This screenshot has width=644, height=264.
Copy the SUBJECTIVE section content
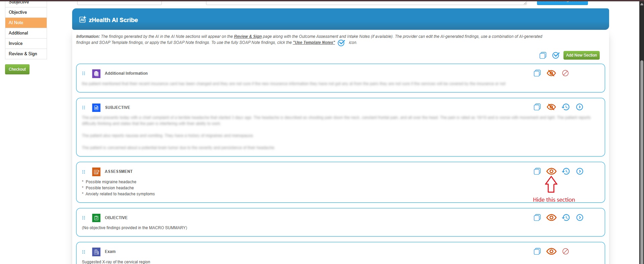click(537, 107)
